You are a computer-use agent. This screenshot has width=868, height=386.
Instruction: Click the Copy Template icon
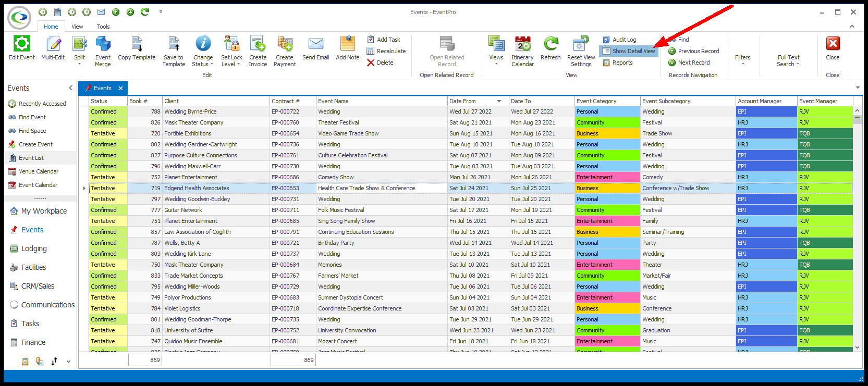137,44
